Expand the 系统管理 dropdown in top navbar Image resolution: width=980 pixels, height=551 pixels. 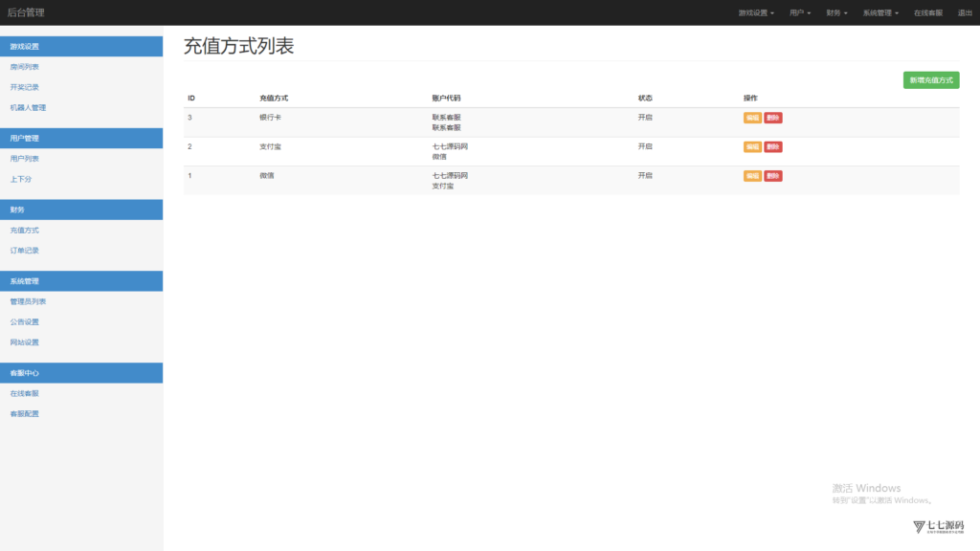point(880,13)
